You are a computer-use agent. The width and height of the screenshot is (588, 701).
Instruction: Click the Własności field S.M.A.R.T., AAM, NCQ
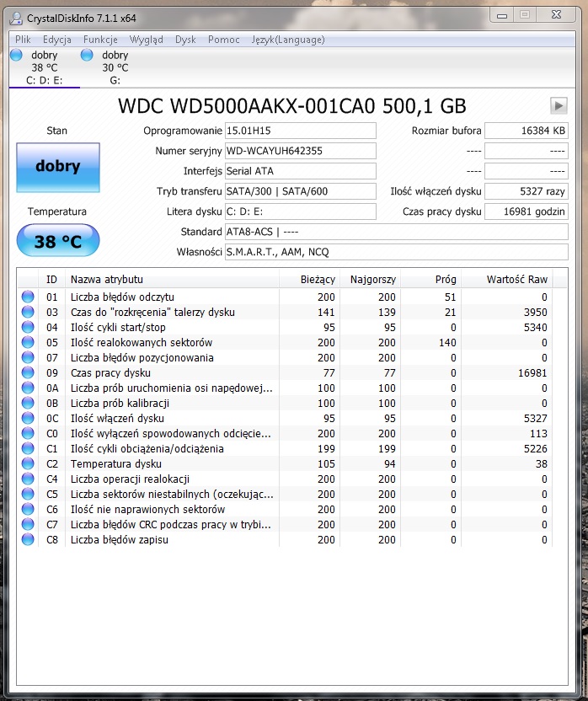point(397,252)
